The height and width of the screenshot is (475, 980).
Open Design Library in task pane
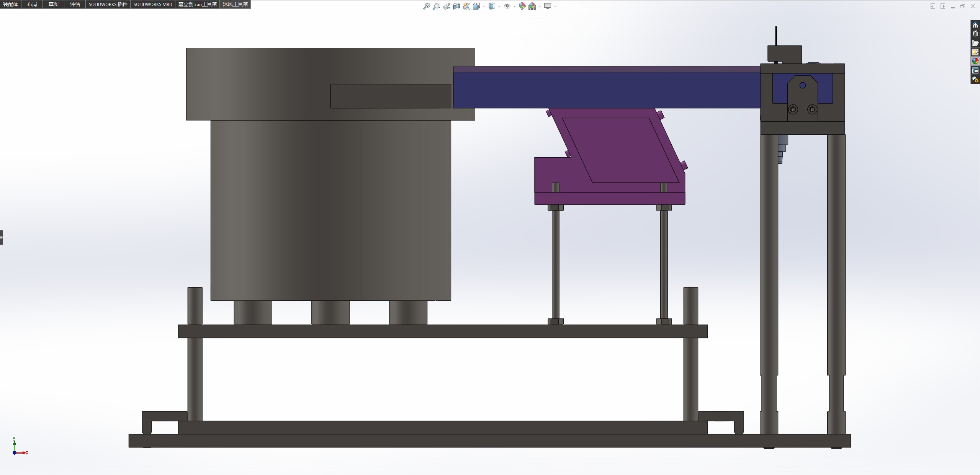point(975,34)
